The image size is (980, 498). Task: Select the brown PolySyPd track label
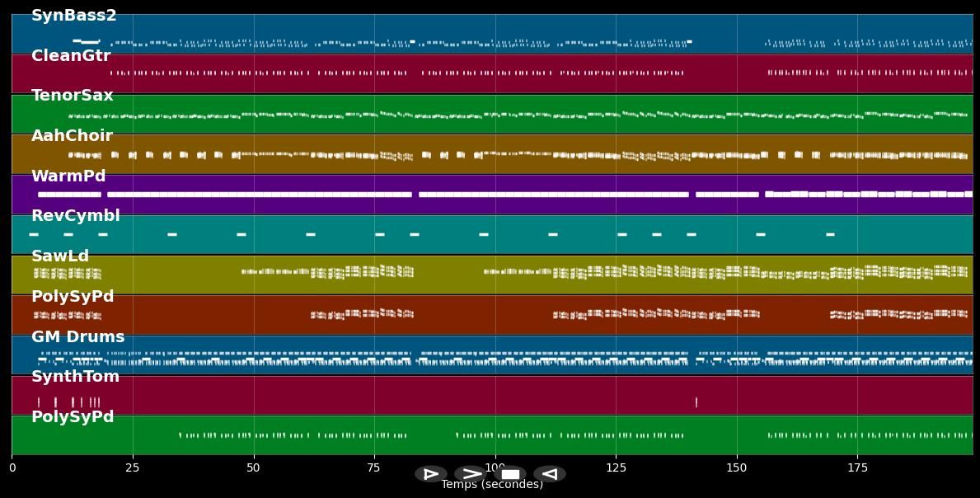pyautogui.click(x=73, y=297)
